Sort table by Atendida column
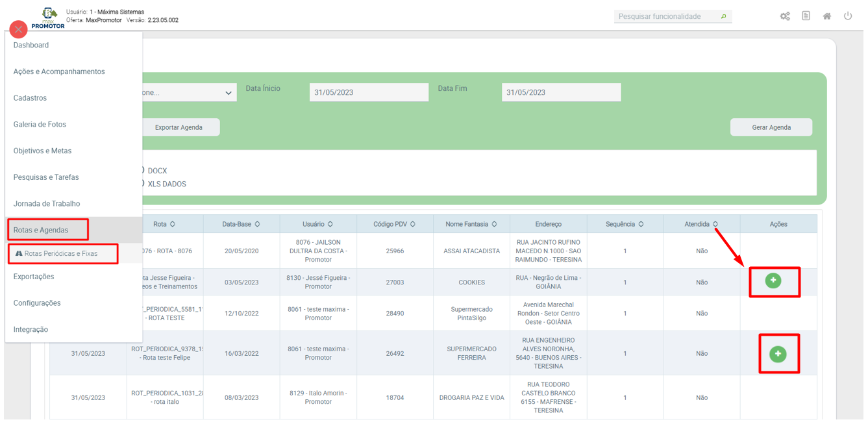The width and height of the screenshot is (868, 424). point(715,224)
